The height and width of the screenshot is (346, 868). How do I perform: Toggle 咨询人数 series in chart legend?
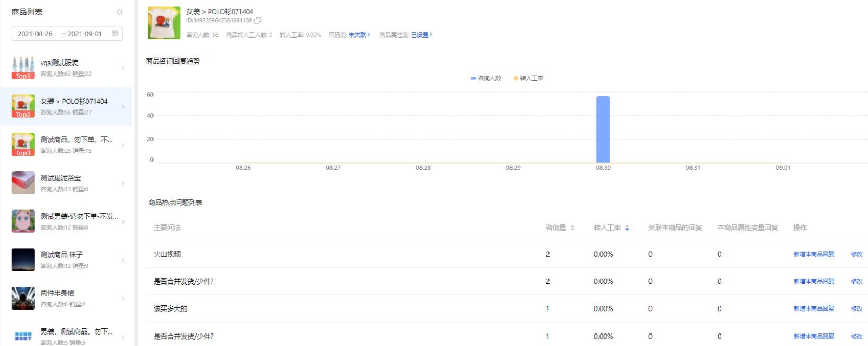click(486, 78)
